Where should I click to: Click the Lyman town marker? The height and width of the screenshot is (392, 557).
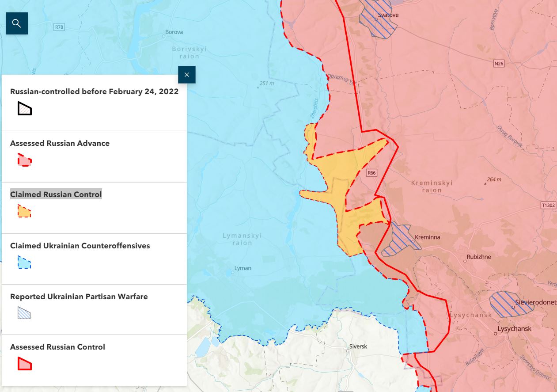pos(233,272)
